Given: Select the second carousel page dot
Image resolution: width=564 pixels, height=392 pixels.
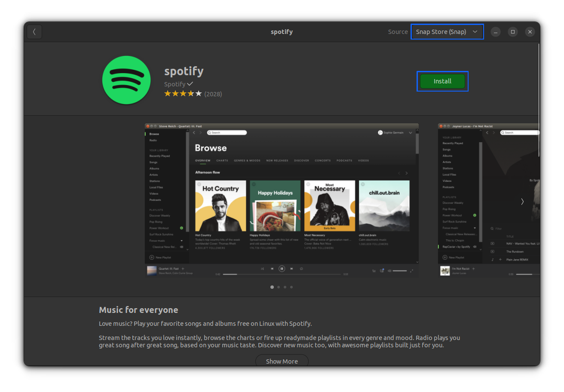Looking at the screenshot, I should pyautogui.click(x=279, y=287).
